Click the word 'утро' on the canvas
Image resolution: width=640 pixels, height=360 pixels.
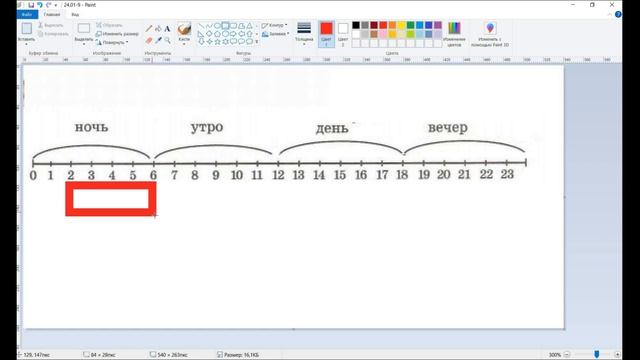pos(207,127)
